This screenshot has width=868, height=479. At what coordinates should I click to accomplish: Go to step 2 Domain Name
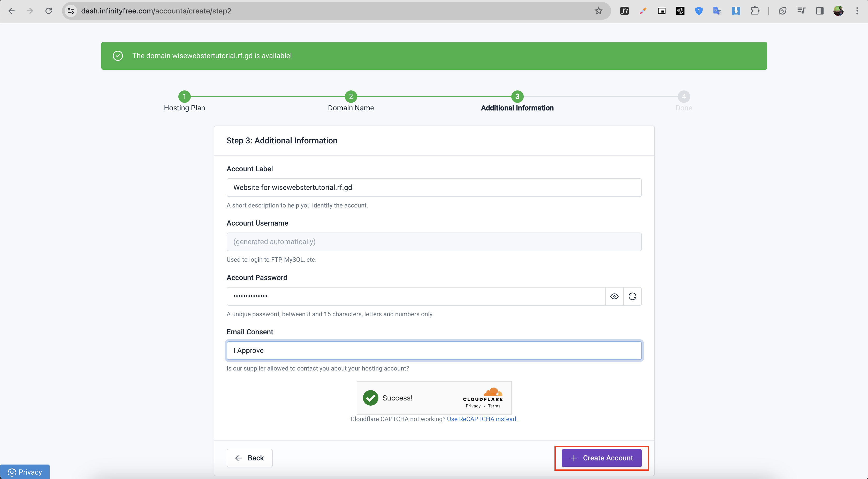coord(351,97)
